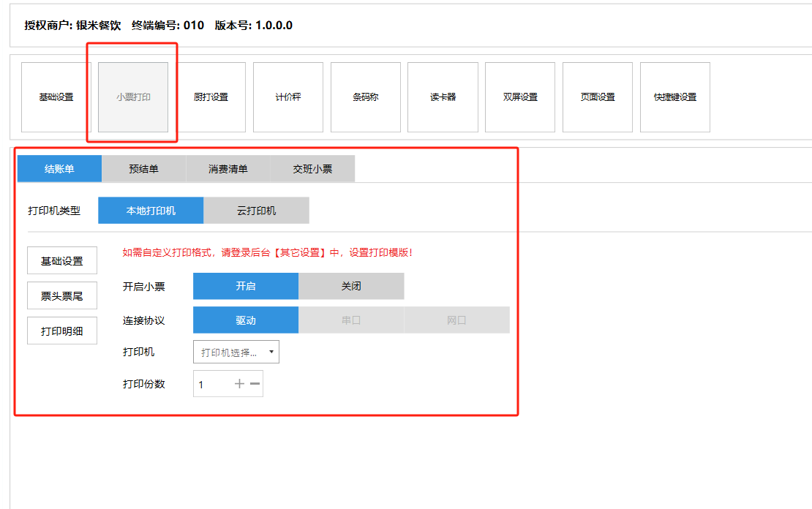Open the 厨打设置 tile

click(x=211, y=97)
